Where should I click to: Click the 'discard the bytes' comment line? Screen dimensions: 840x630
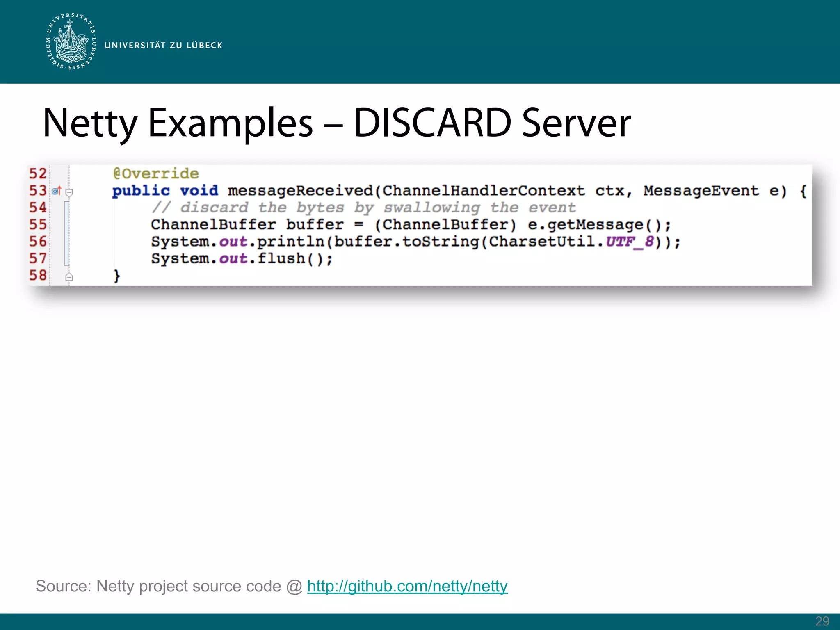point(363,208)
